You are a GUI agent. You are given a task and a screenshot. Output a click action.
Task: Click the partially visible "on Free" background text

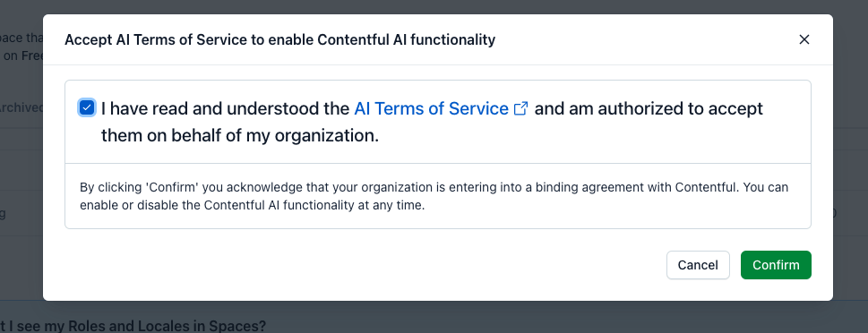coord(23,55)
